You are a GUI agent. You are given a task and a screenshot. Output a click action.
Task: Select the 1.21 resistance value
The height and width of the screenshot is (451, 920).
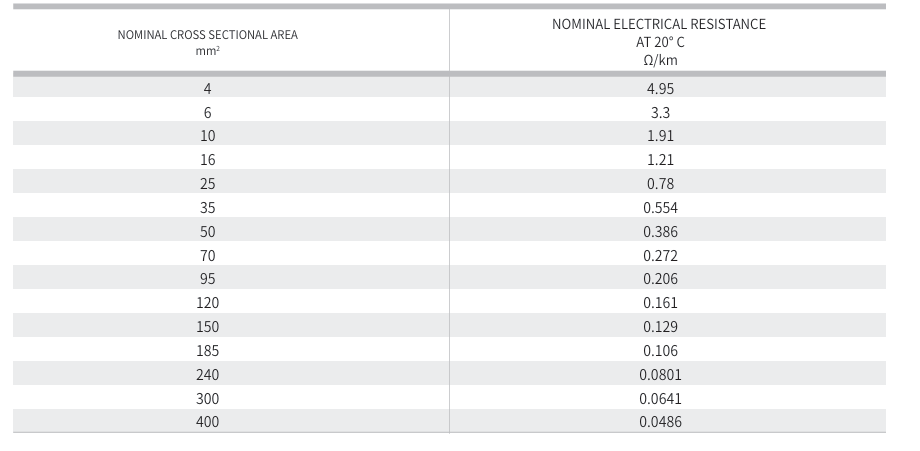[x=660, y=160]
